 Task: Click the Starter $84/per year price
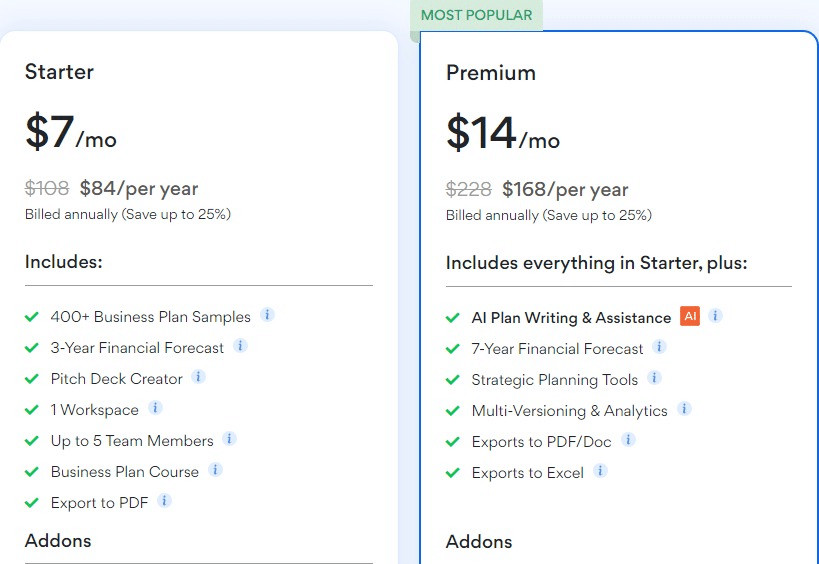tap(139, 189)
